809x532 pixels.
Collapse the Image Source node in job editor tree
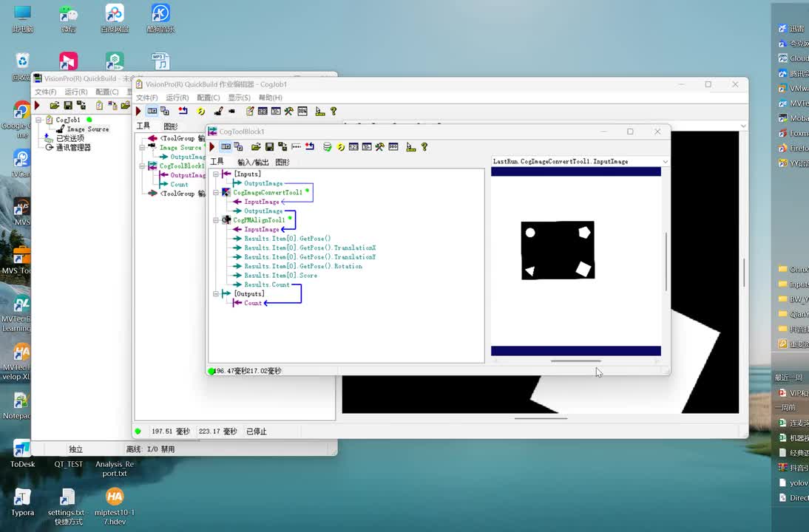click(142, 148)
